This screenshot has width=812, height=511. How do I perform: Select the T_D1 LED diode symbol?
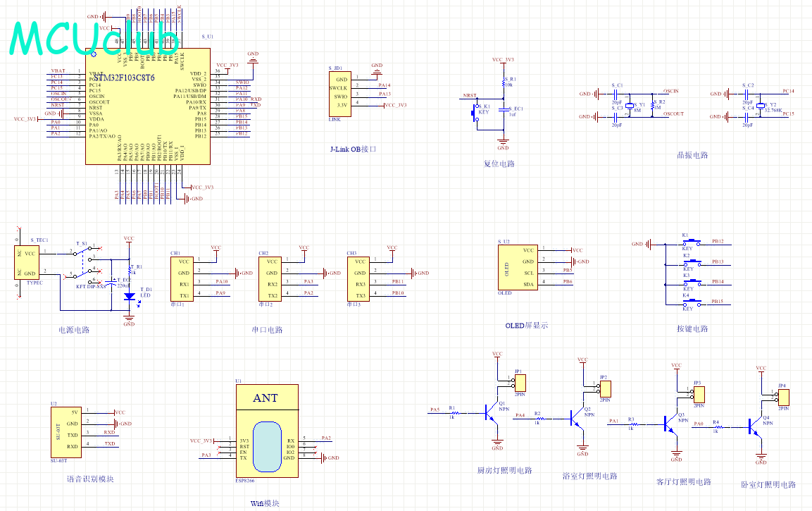click(130, 297)
